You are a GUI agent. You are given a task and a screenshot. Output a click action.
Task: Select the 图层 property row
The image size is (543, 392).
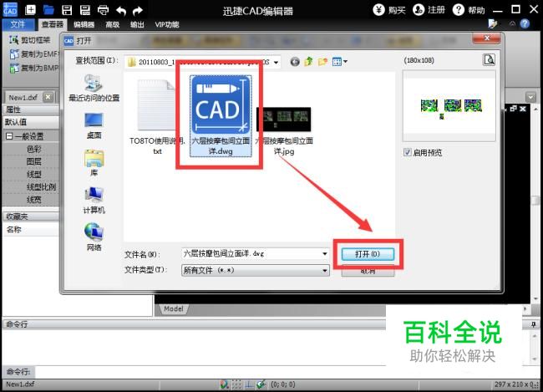(x=33, y=162)
